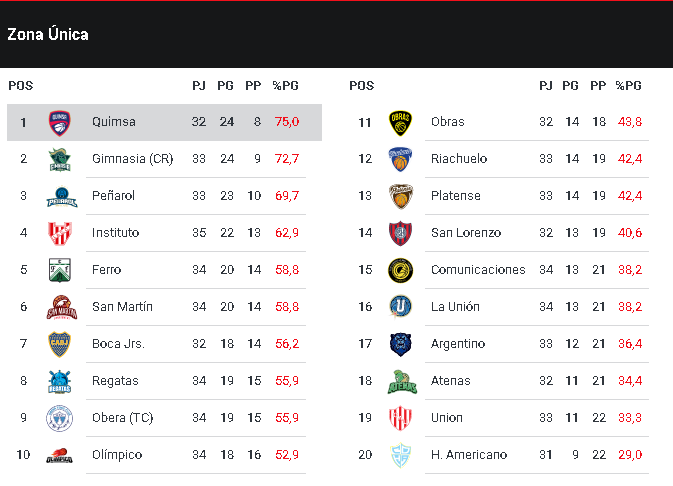Select the Regatas team name
This screenshot has height=486, width=673.
pyautogui.click(x=115, y=381)
